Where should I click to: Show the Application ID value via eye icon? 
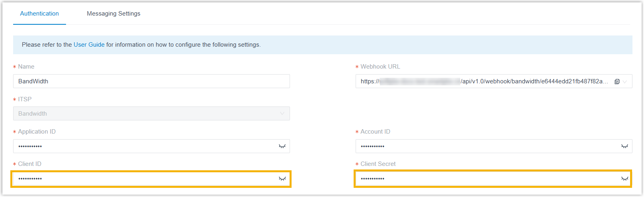pyautogui.click(x=282, y=146)
